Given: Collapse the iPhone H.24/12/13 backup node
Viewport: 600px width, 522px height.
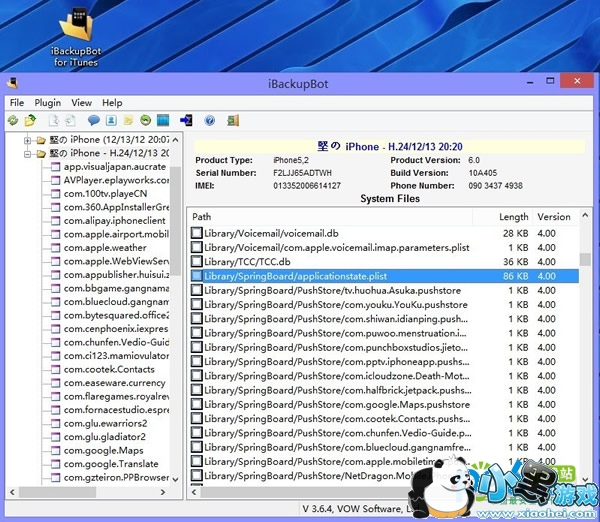Looking at the screenshot, I should (x=28, y=154).
